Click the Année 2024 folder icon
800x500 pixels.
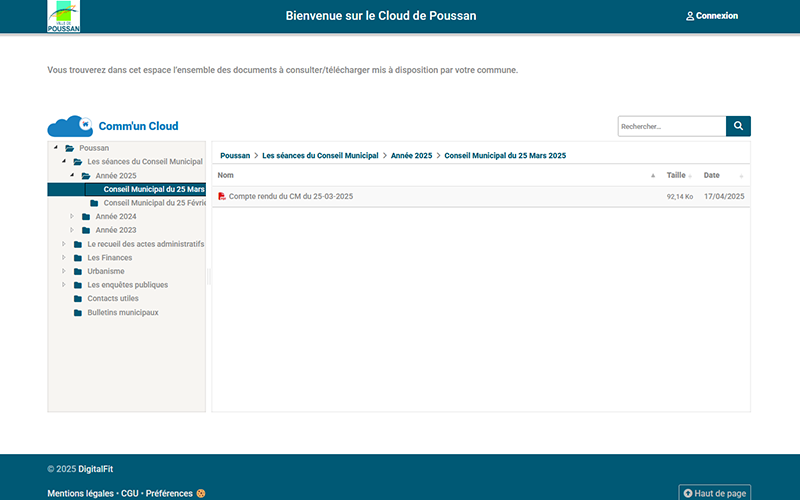pos(86,217)
